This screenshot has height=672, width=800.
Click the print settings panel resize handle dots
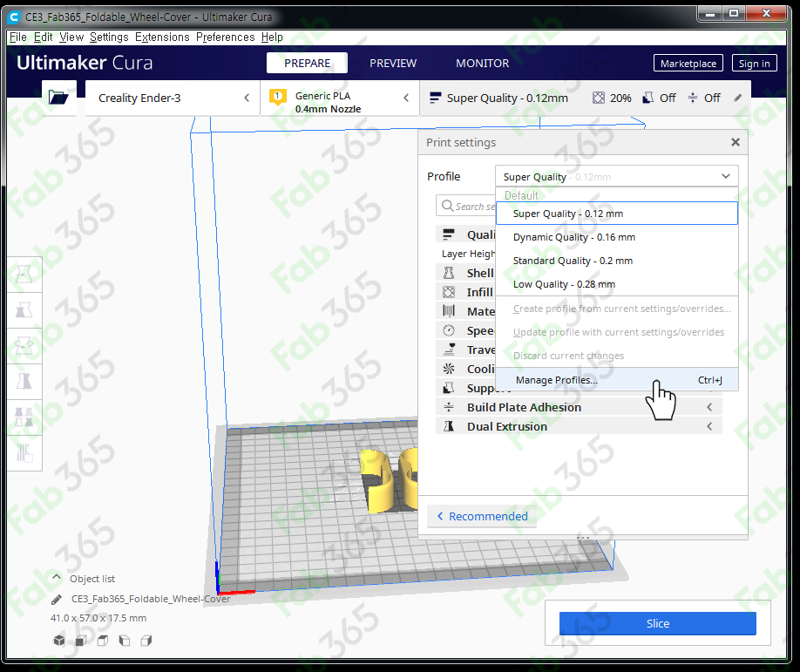pos(583,538)
